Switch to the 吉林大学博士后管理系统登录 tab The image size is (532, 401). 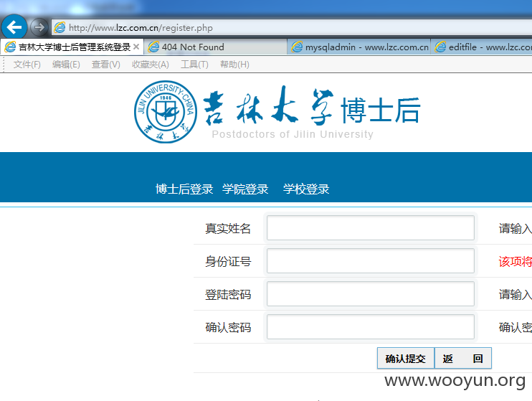72,47
